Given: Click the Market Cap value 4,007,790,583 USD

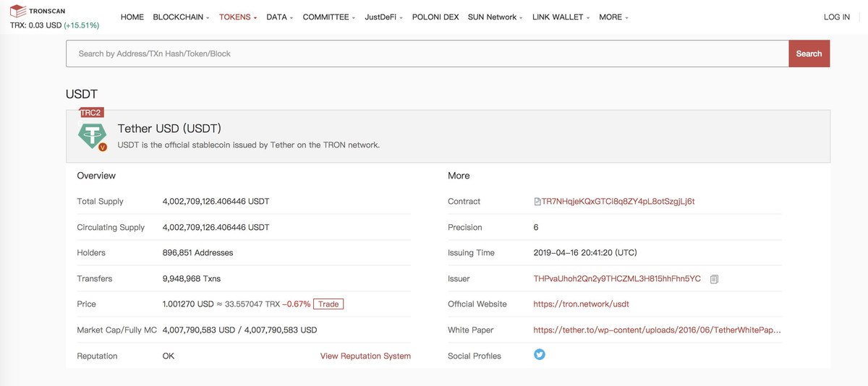Looking at the screenshot, I should pos(239,330).
